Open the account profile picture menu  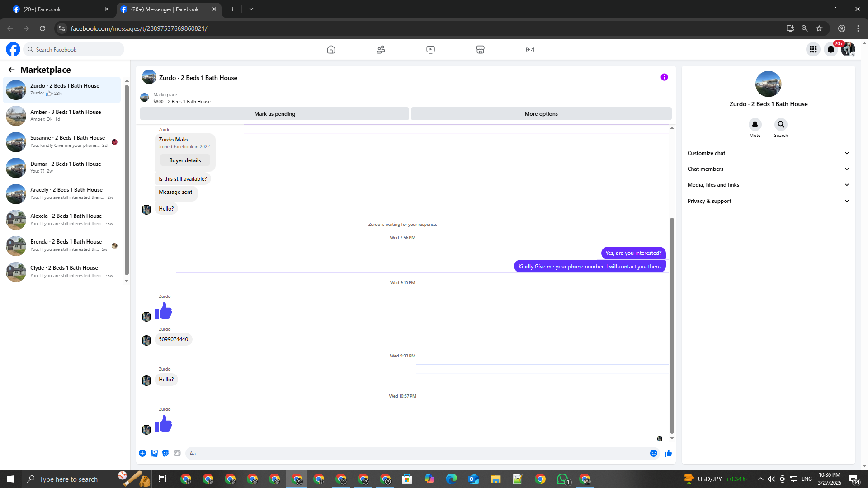848,50
